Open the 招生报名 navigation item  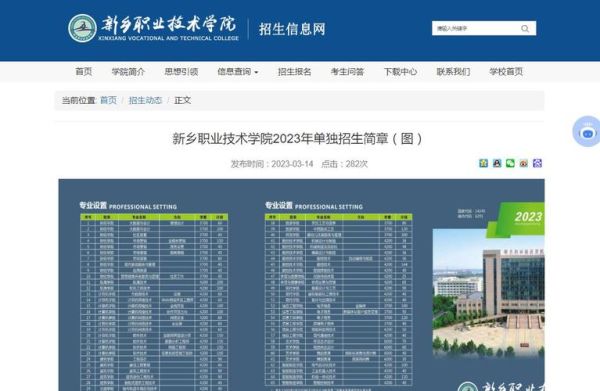(x=295, y=72)
